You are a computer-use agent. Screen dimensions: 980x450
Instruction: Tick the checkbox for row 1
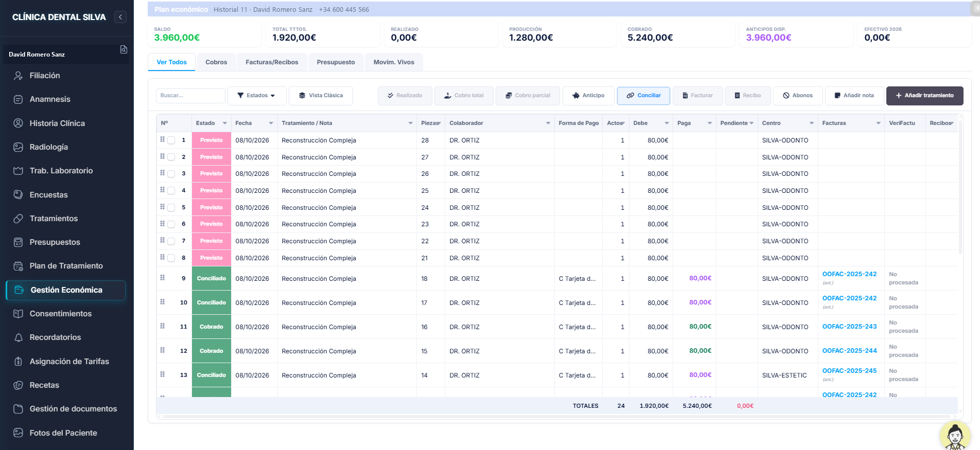[171, 140]
